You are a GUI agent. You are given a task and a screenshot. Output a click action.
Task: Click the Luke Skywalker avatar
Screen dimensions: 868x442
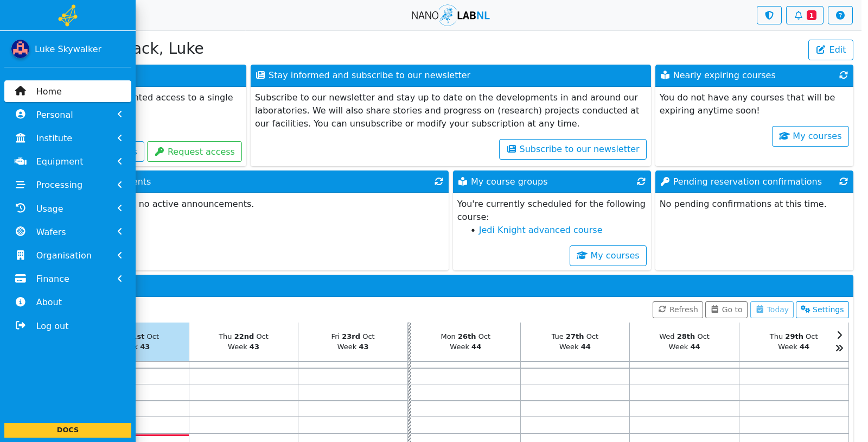tap(20, 49)
